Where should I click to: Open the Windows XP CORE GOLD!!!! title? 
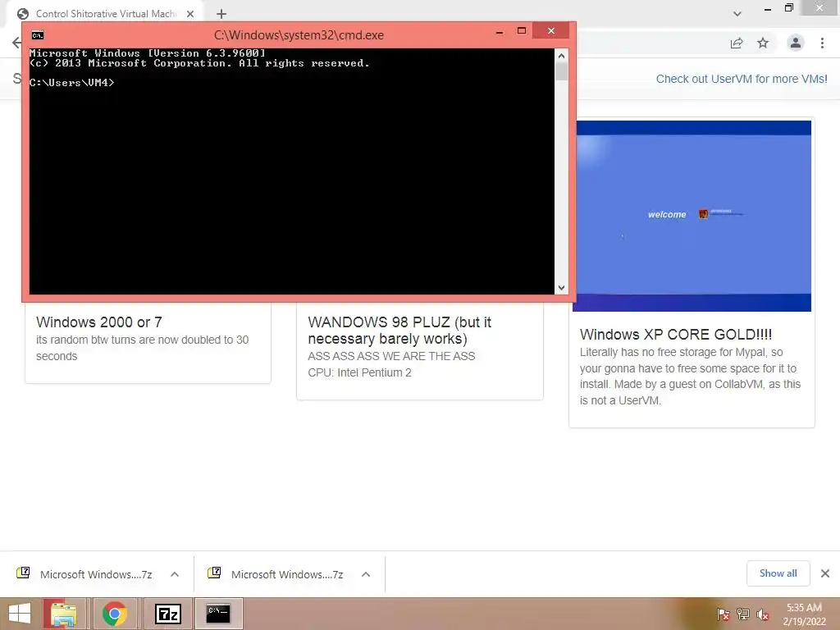coord(676,335)
